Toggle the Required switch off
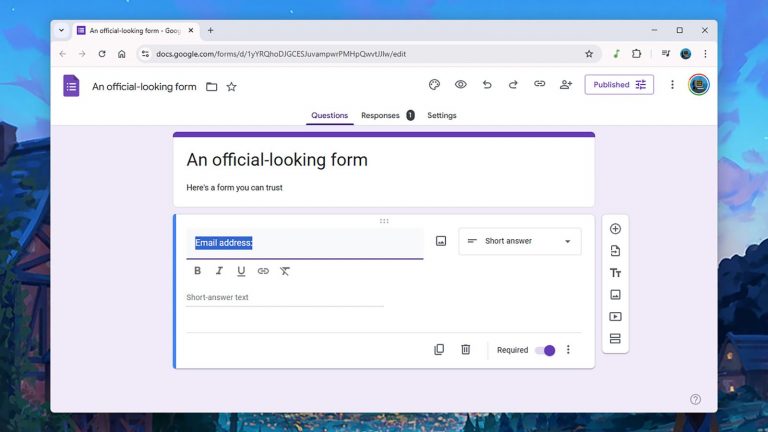The image size is (768, 432). coord(545,350)
